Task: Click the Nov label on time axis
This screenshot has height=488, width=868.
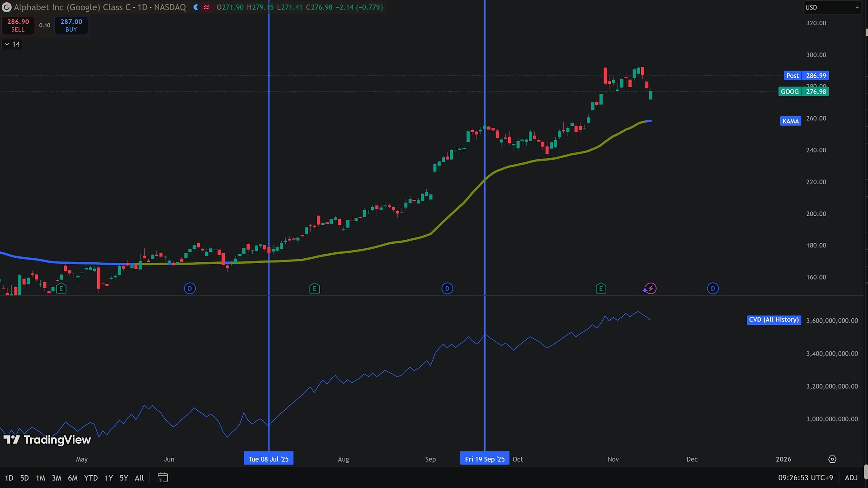Action: pyautogui.click(x=613, y=459)
